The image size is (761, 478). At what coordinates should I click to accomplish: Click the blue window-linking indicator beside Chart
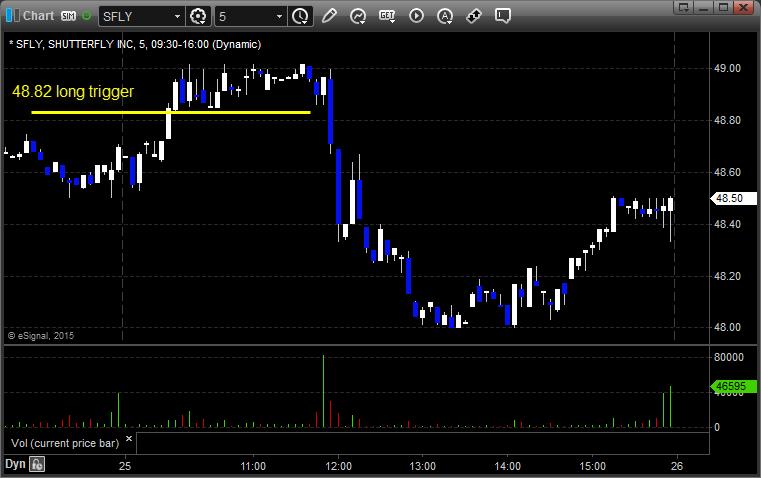[13, 16]
